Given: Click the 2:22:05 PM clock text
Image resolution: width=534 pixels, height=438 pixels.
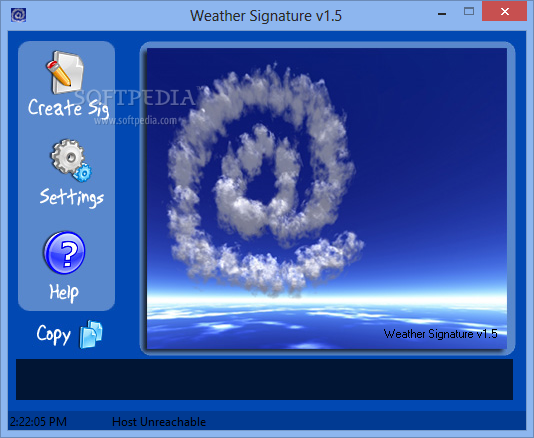Looking at the screenshot, I should tap(38, 422).
